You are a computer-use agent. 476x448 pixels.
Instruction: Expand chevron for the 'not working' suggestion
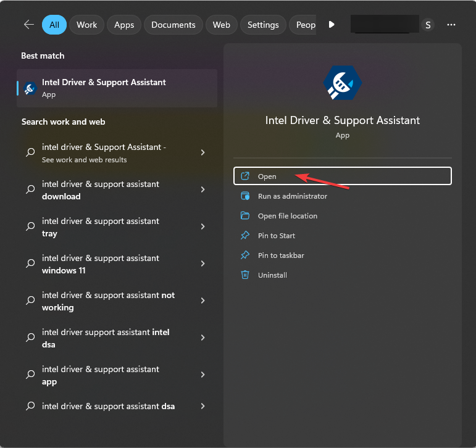[203, 301]
